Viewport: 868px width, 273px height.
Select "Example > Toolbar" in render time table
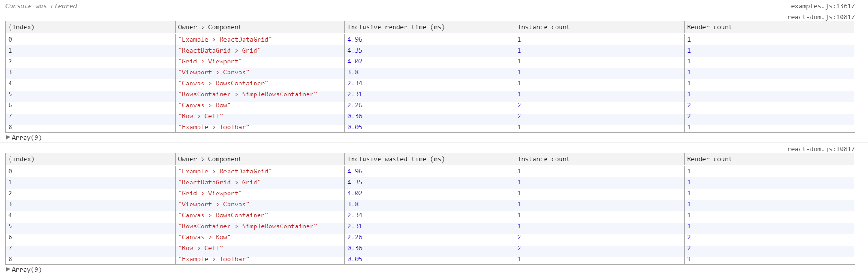tap(213, 127)
